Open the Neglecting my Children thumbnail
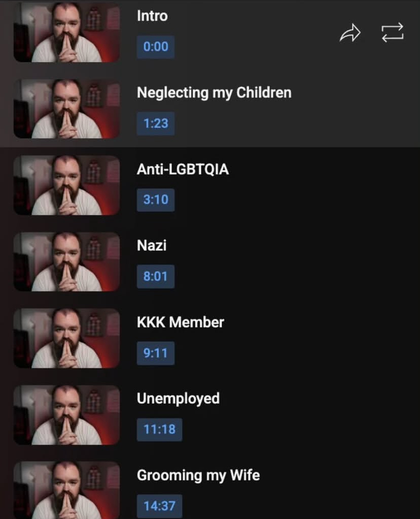Image resolution: width=420 pixels, height=519 pixels. [66, 109]
